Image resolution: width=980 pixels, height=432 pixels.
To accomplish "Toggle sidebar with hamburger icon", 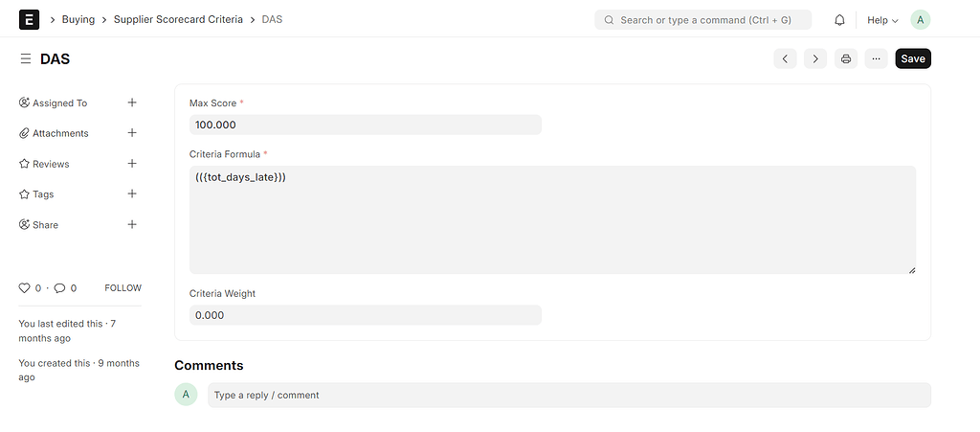I will click(x=26, y=59).
